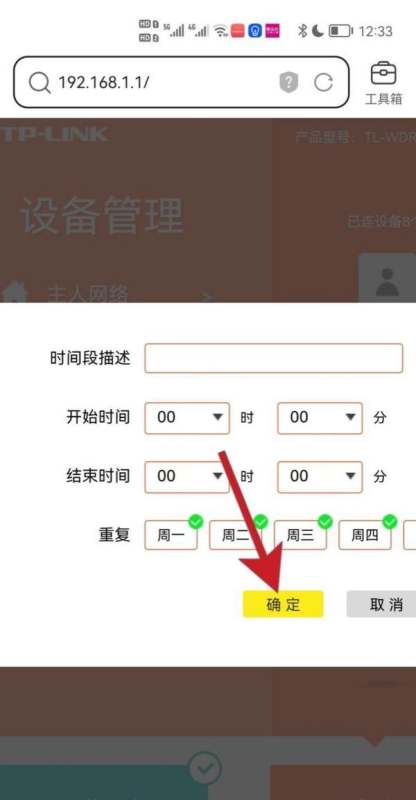
Task: Open the 开始时间 minute dropdown
Action: coord(320,418)
